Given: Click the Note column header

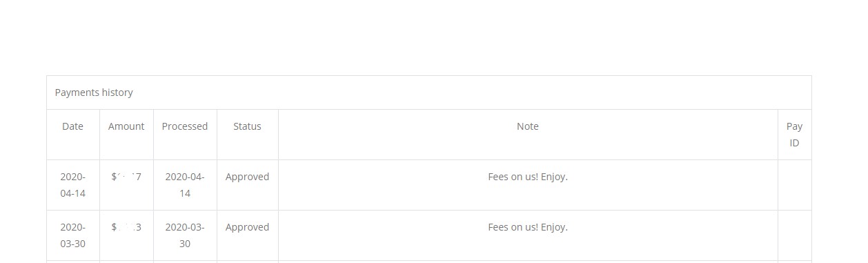Looking at the screenshot, I should coord(528,126).
